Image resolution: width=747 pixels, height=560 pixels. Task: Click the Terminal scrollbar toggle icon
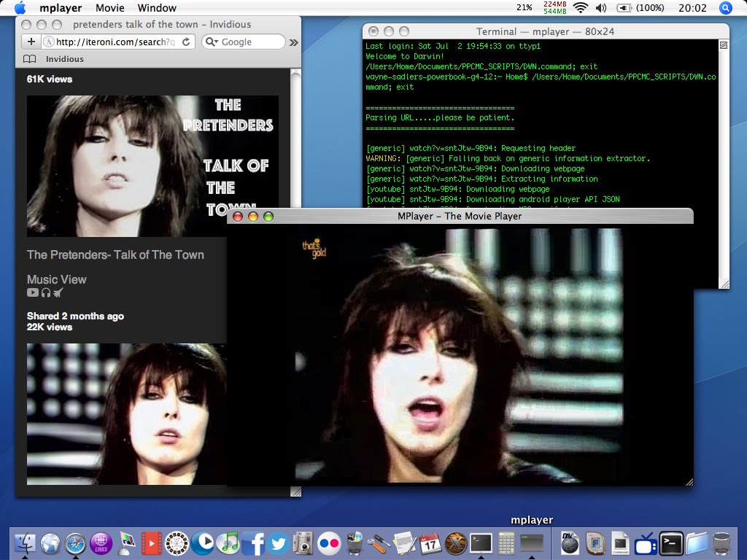tap(723, 45)
